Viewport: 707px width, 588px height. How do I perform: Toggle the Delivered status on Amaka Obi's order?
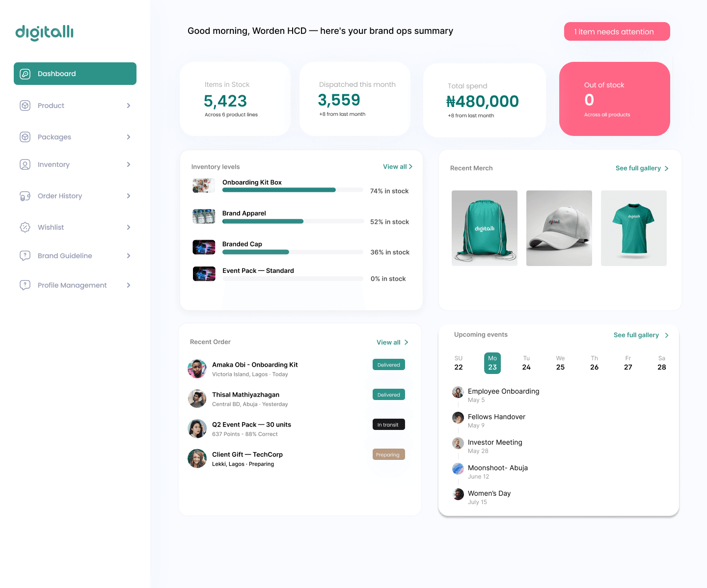pyautogui.click(x=388, y=364)
